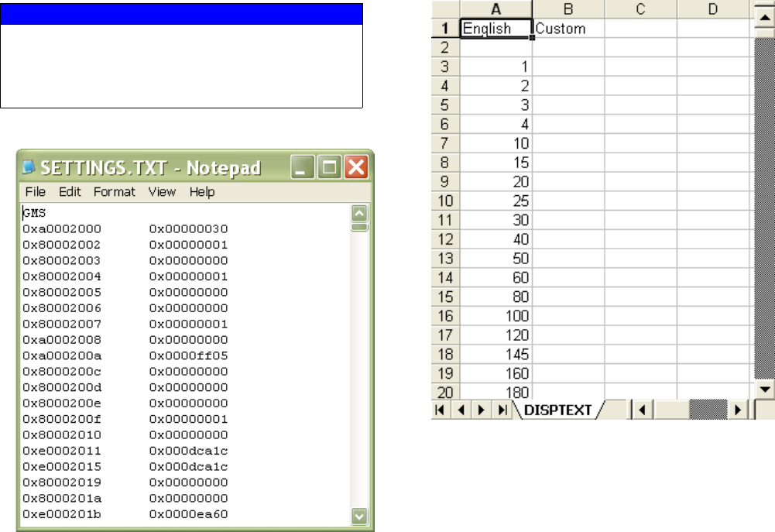The height and width of the screenshot is (532, 775).
Task: Select the DISPTEXT sheet tab
Action: click(557, 410)
